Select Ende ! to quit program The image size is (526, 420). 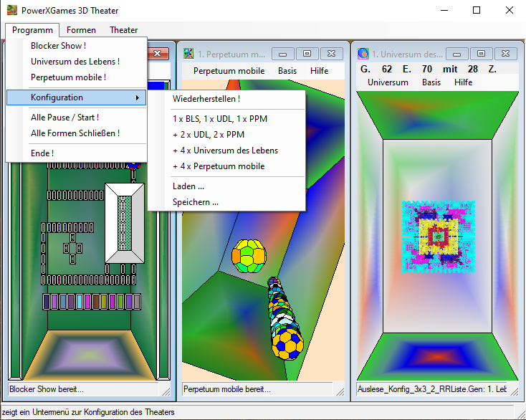76,153
